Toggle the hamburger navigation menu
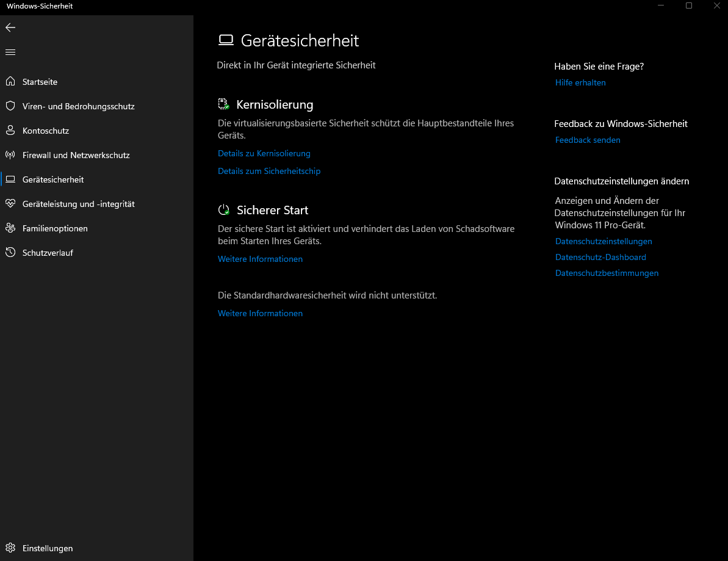728x561 pixels. click(10, 52)
